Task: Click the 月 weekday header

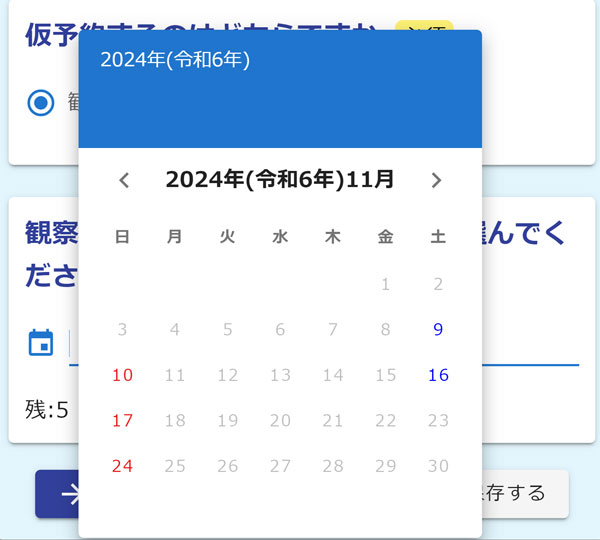Action: tap(175, 237)
